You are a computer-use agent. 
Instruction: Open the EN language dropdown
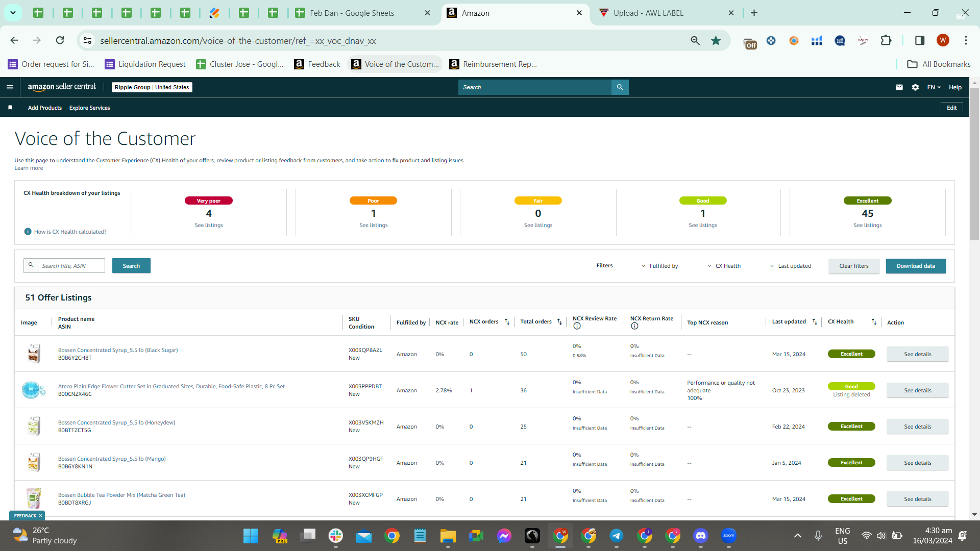[x=934, y=87]
